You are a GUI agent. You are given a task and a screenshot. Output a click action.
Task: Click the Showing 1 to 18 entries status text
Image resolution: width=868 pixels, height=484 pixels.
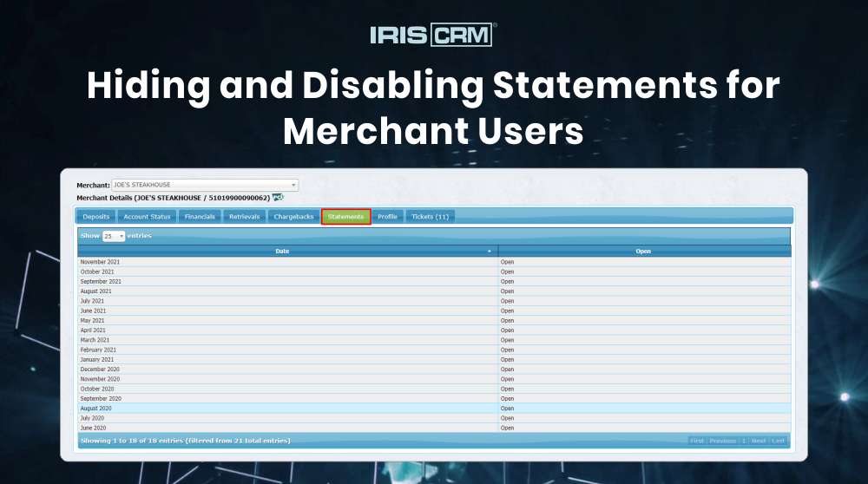coord(186,441)
